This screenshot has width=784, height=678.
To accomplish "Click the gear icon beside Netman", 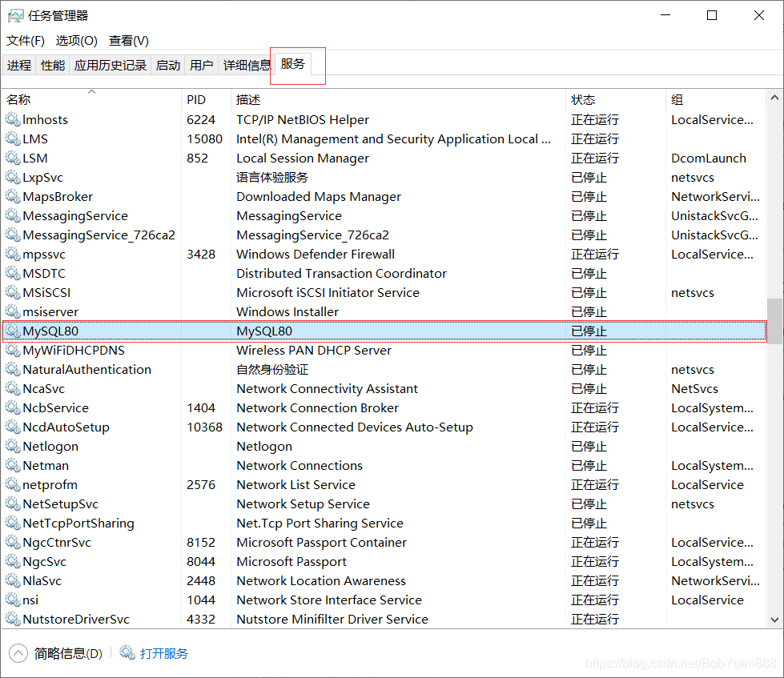I will [13, 466].
